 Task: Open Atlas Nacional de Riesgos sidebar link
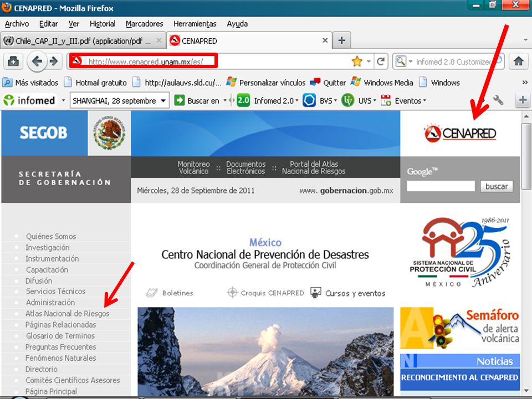click(67, 314)
